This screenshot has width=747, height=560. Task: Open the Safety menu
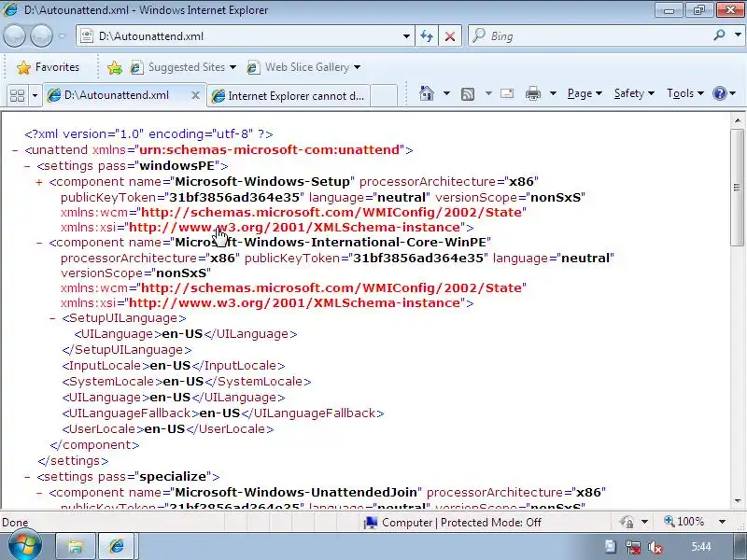point(634,93)
